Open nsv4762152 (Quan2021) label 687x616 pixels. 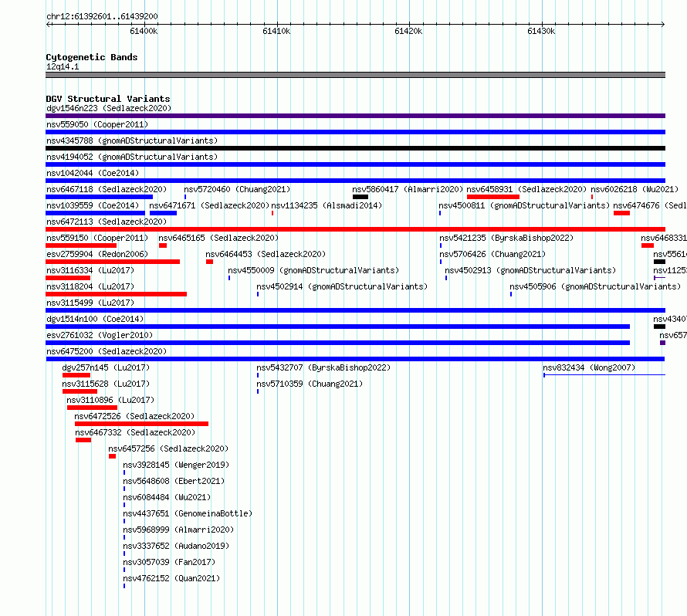[171, 578]
